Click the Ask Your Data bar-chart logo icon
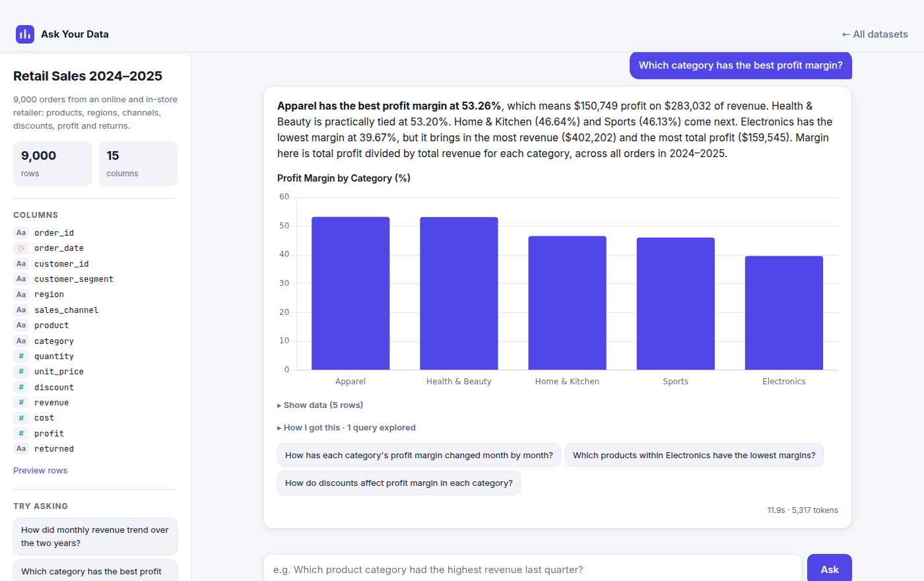 tap(25, 34)
